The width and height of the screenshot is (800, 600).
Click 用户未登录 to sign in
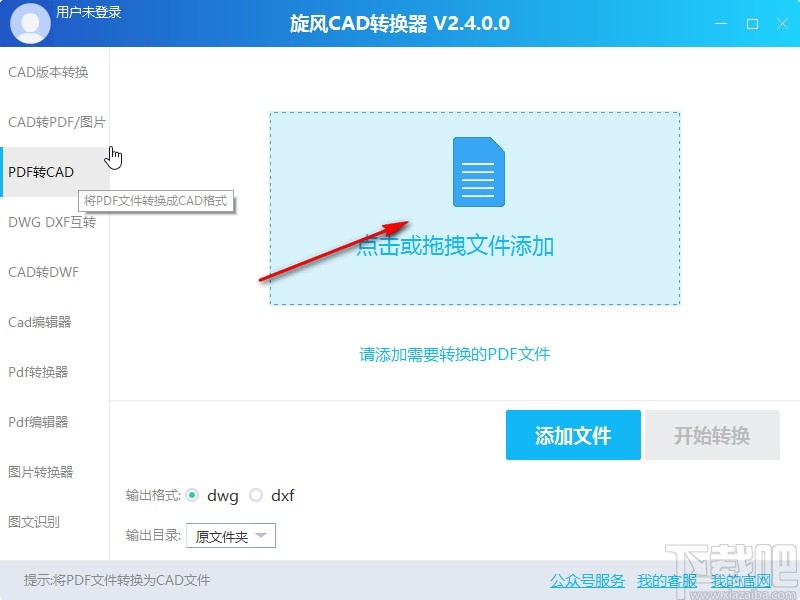(88, 14)
